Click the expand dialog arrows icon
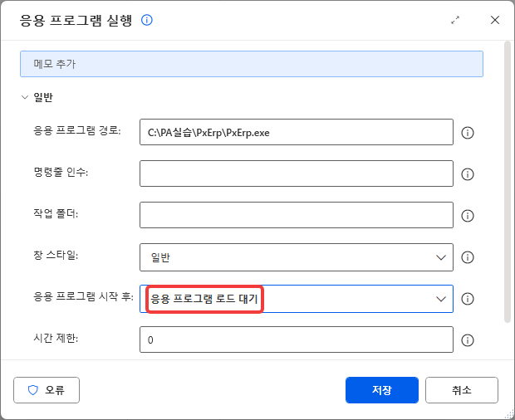The width and height of the screenshot is (515, 420). [455, 20]
